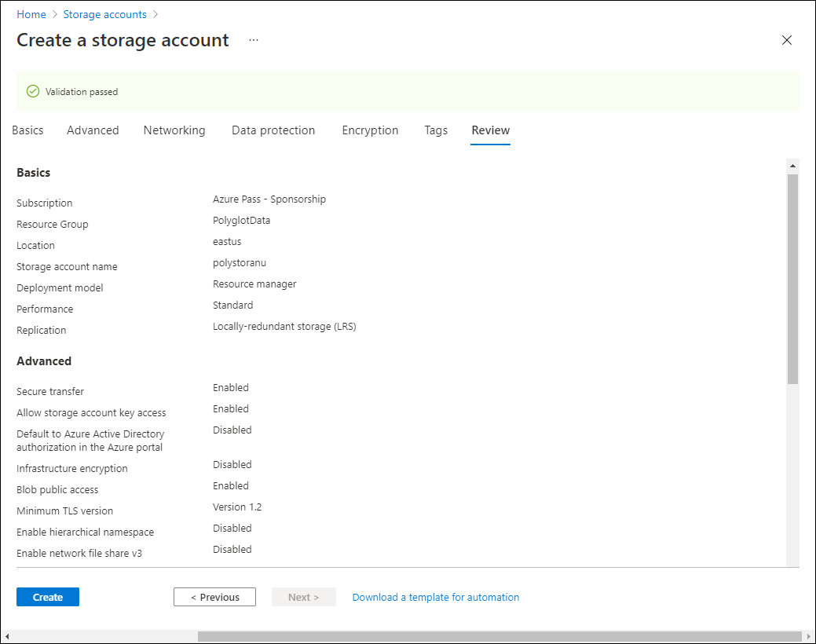Click the green validation passed checkmark icon
The image size is (816, 644).
[x=32, y=91]
